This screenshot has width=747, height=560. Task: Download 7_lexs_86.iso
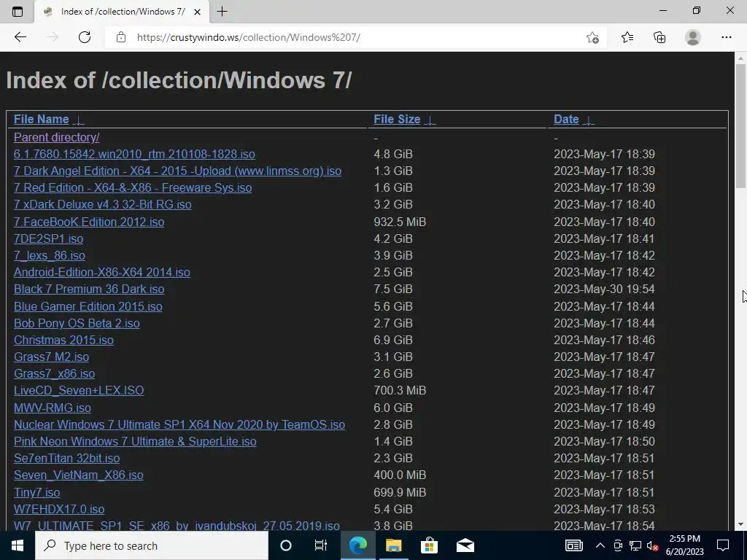point(50,255)
